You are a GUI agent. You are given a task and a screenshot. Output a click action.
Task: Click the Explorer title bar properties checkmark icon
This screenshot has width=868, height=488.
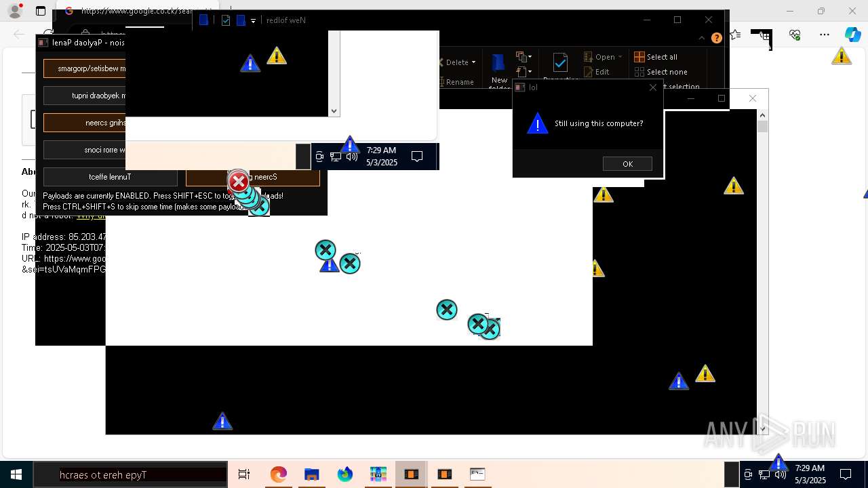pos(226,20)
